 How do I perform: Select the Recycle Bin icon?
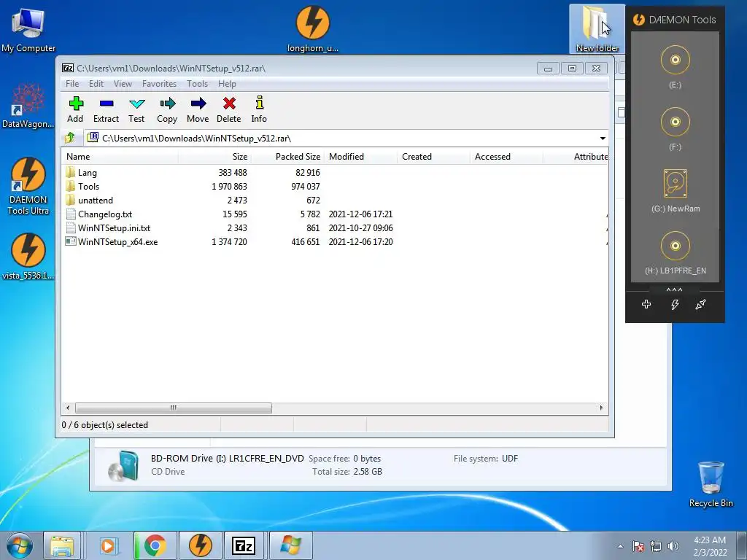tap(711, 484)
